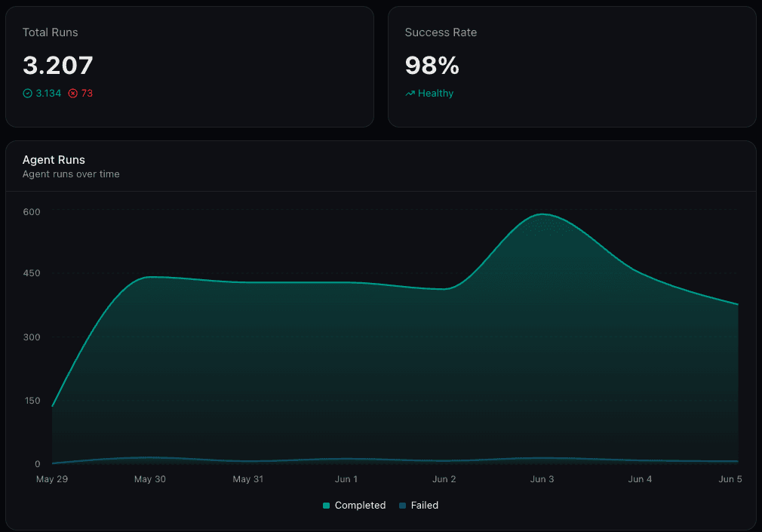Click the Completed legend label
The height and width of the screenshot is (532, 762).
[x=360, y=506]
